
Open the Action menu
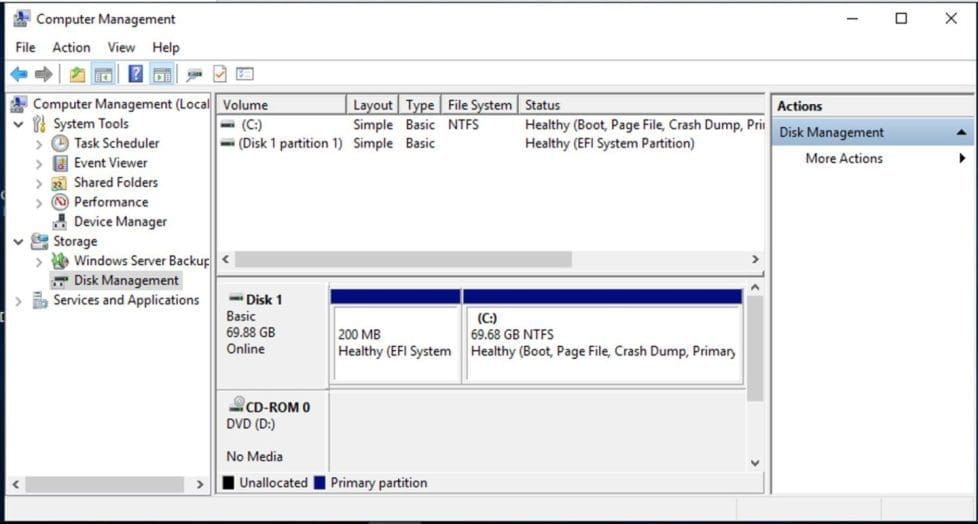(x=71, y=47)
